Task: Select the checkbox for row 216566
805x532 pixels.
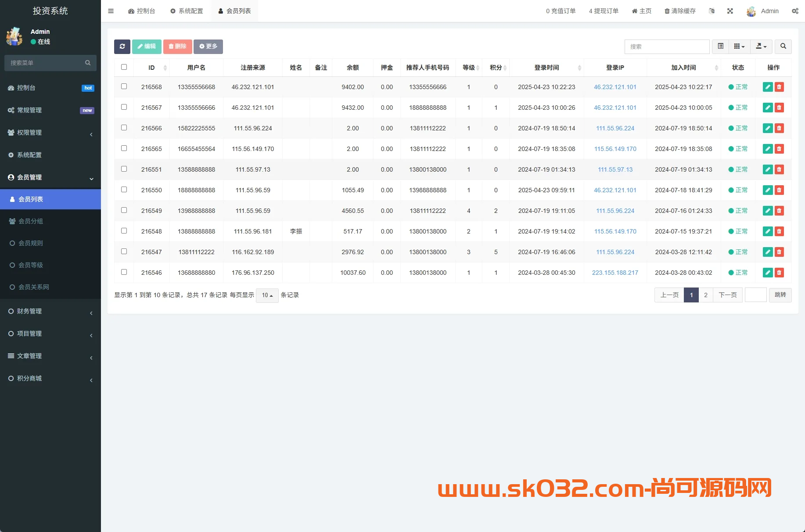Action: pyautogui.click(x=124, y=128)
